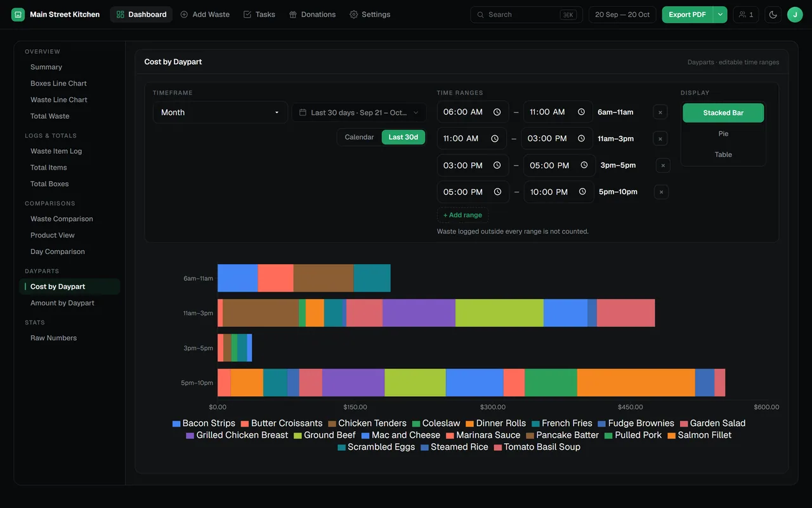812x508 pixels.
Task: Open Amount by Daypart in sidebar
Action: coord(70,303)
